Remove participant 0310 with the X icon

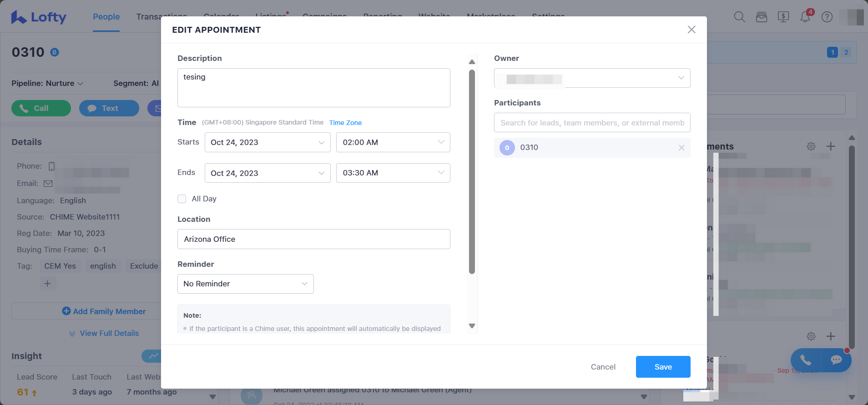[x=681, y=148]
